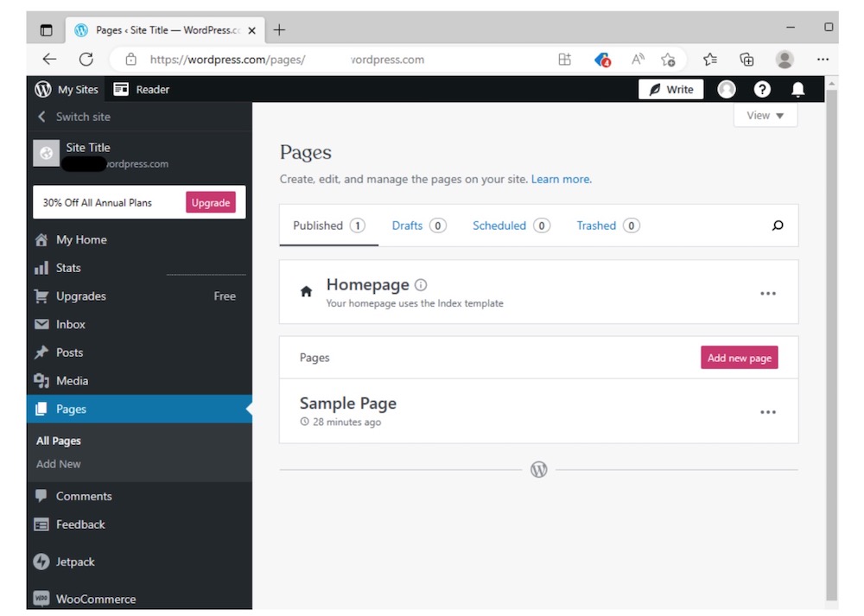Click the Write button
Viewport: 864px width, 616px height.
point(670,89)
